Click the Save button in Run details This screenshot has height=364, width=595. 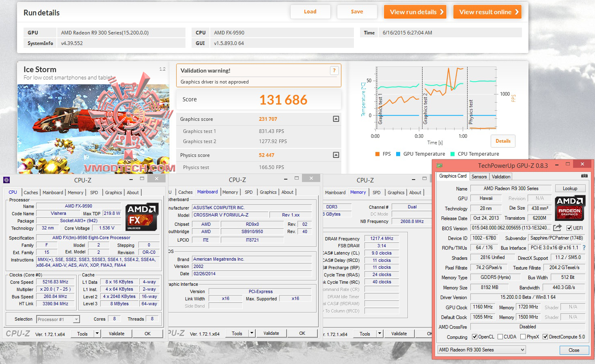click(x=357, y=12)
